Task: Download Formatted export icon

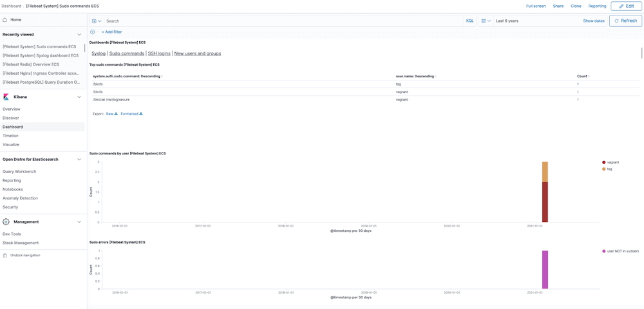Action: tap(141, 114)
